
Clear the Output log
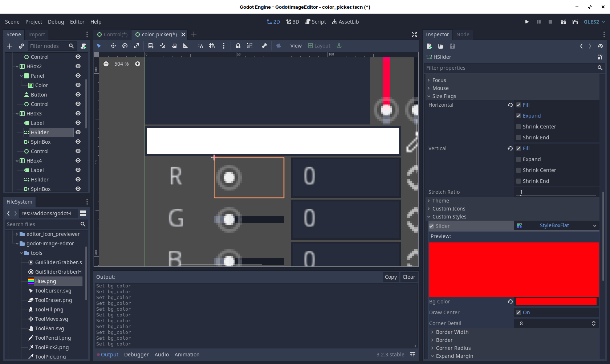point(409,277)
